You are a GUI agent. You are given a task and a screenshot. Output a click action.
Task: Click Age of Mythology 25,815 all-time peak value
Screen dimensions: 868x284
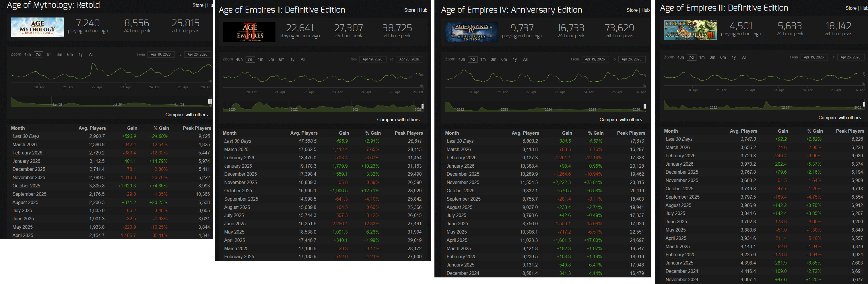click(x=185, y=23)
